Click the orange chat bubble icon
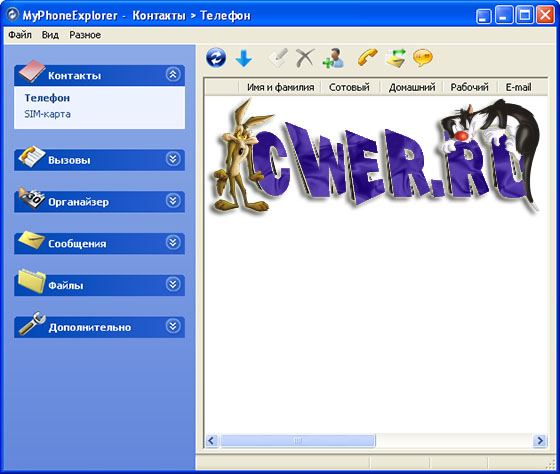Screen dimensions: 560x474 tap(423, 58)
